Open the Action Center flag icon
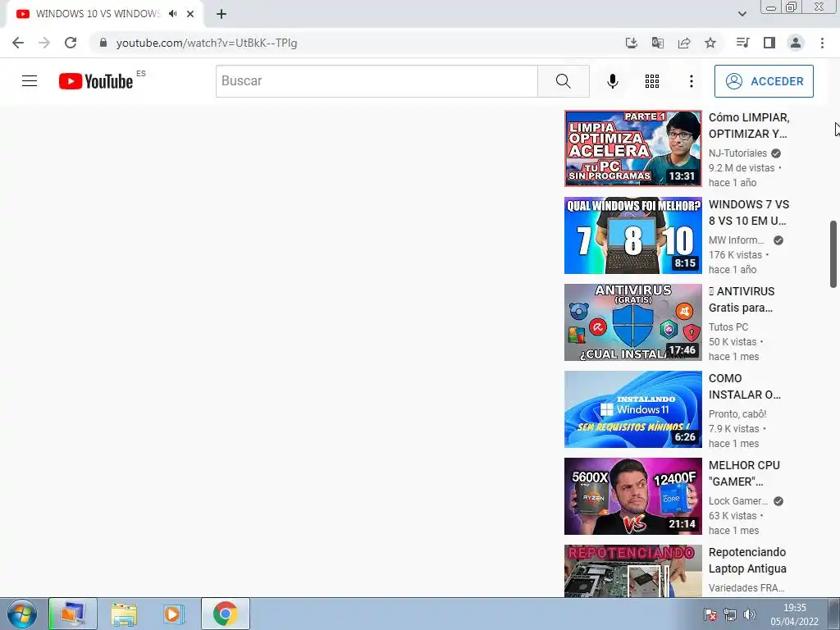The width and height of the screenshot is (840, 630). click(x=710, y=614)
